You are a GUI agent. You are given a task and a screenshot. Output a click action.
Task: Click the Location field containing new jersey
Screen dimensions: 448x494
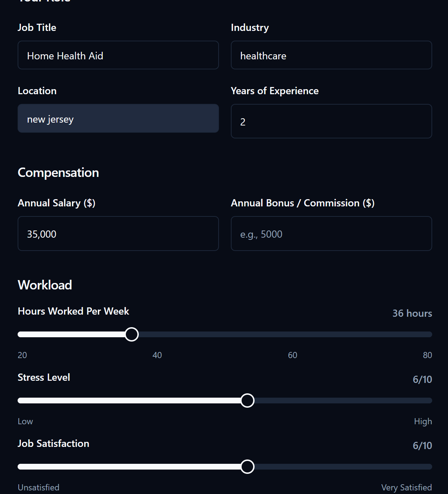coord(118,118)
